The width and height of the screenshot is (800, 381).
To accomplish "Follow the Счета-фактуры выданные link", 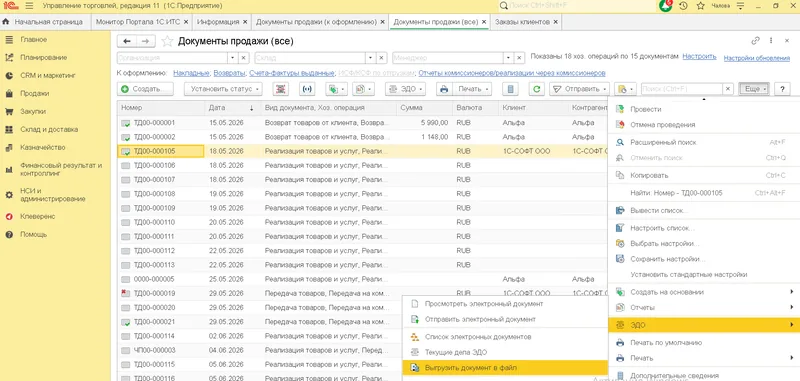I will [x=292, y=73].
